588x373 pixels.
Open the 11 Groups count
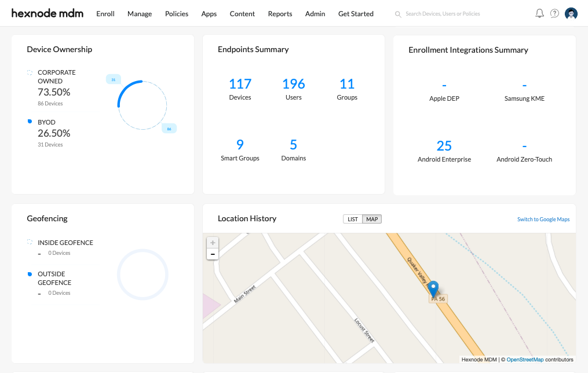(347, 84)
